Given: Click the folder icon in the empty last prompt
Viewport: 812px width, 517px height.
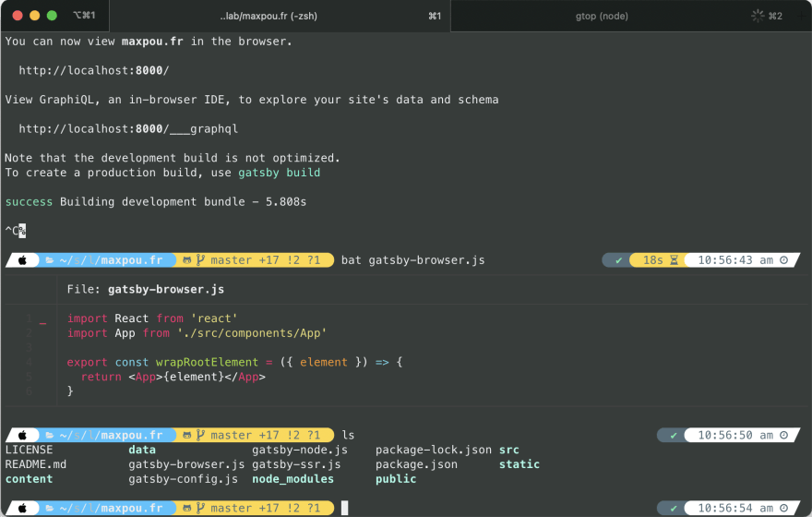Looking at the screenshot, I should click(x=50, y=508).
